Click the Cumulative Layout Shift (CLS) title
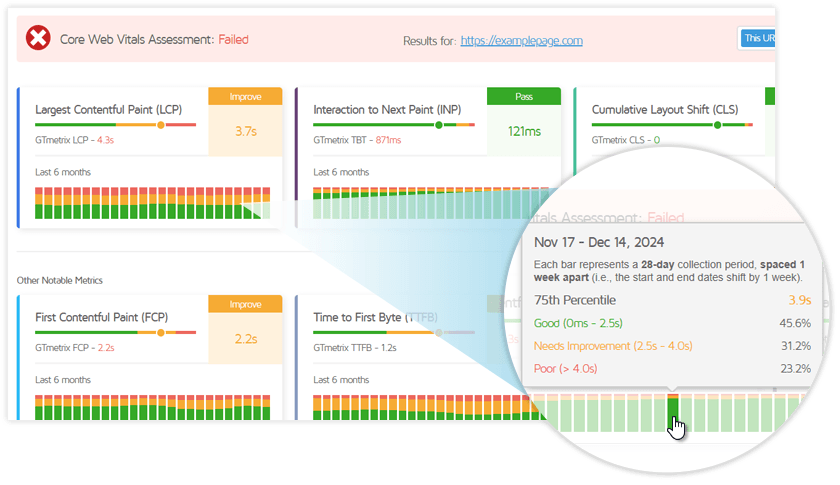 tap(665, 109)
